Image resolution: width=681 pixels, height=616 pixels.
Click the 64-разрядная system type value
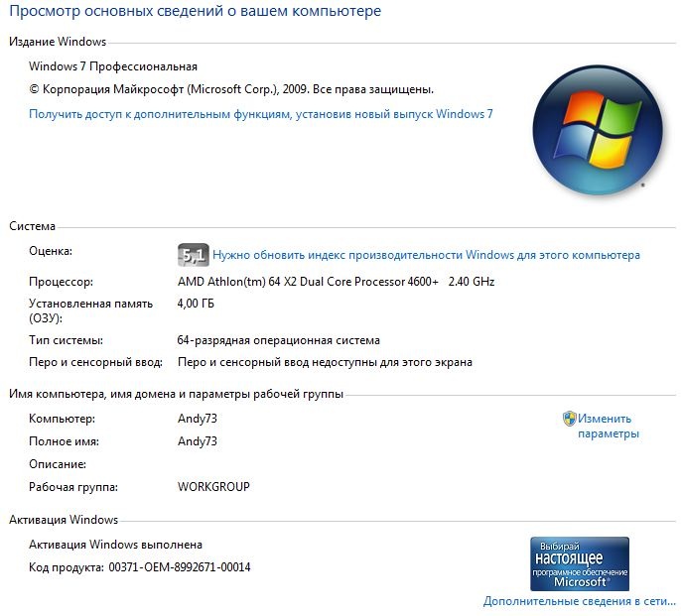278,340
